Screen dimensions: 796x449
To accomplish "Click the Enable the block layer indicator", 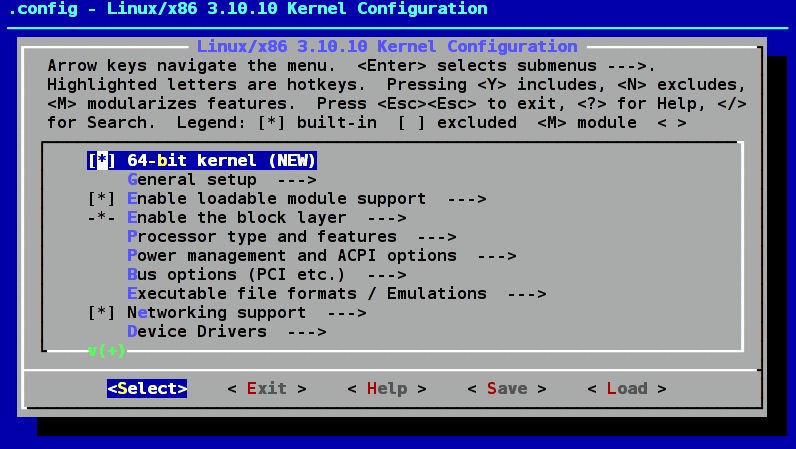I will pos(102,217).
